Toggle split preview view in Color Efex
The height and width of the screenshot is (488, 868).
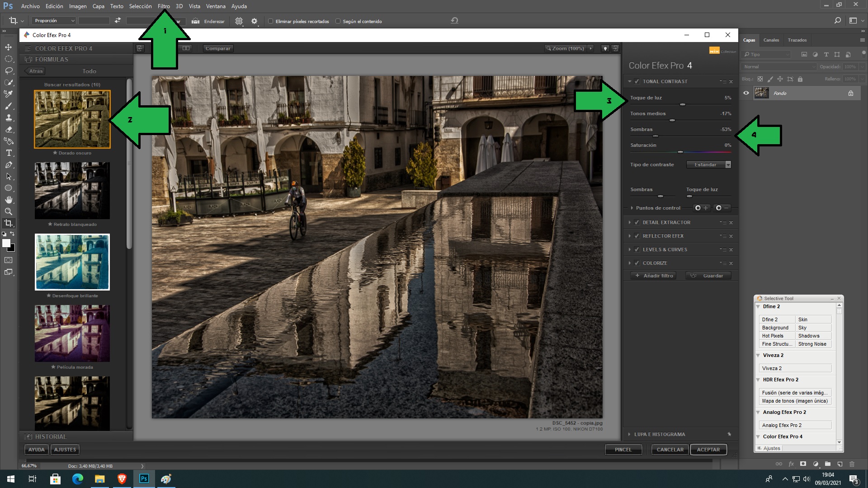pyautogui.click(x=186, y=48)
